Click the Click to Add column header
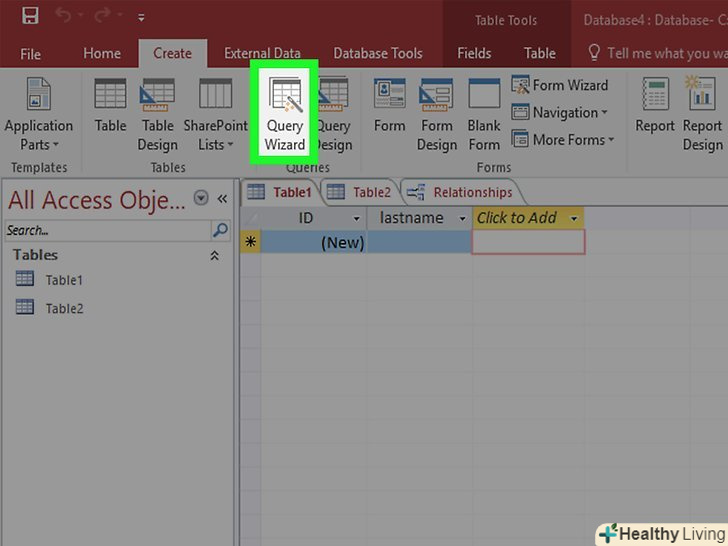This screenshot has width=728, height=546. pyautogui.click(x=527, y=218)
